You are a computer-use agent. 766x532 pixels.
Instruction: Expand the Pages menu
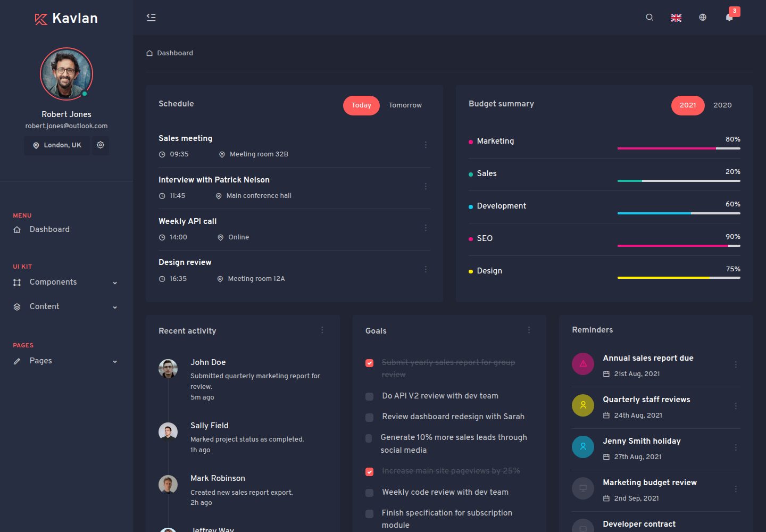[66, 361]
